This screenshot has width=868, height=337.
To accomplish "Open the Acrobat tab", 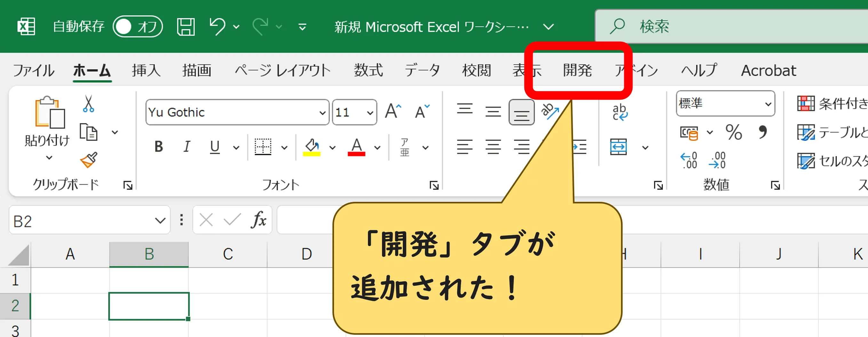I will (x=768, y=70).
